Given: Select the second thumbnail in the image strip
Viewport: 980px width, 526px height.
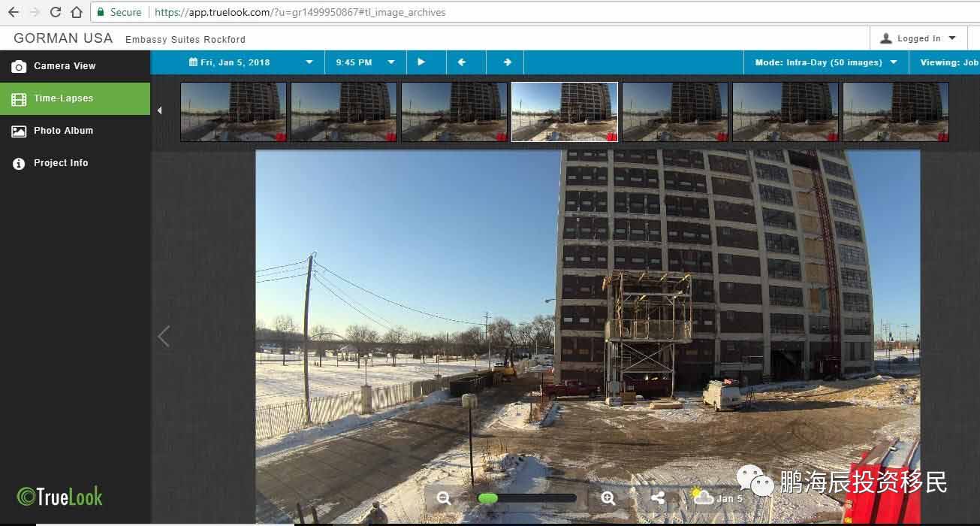Looking at the screenshot, I should click(x=344, y=112).
